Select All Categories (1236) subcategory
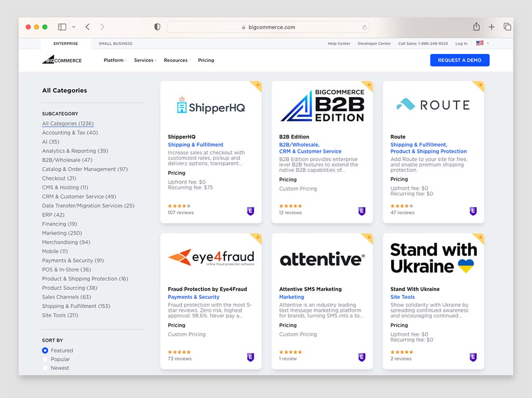Viewport: 532px width, 398px height. click(x=68, y=123)
